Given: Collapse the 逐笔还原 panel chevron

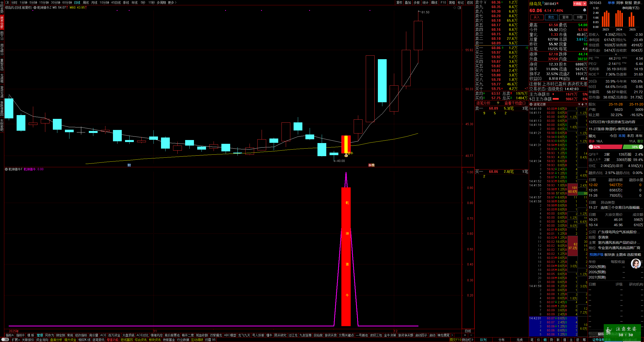Looking at the screenshot, I should (x=531, y=104).
